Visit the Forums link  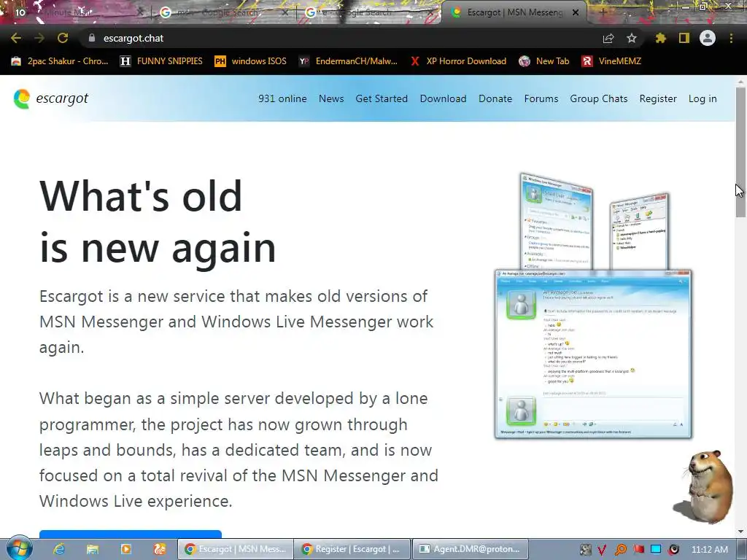pyautogui.click(x=541, y=98)
